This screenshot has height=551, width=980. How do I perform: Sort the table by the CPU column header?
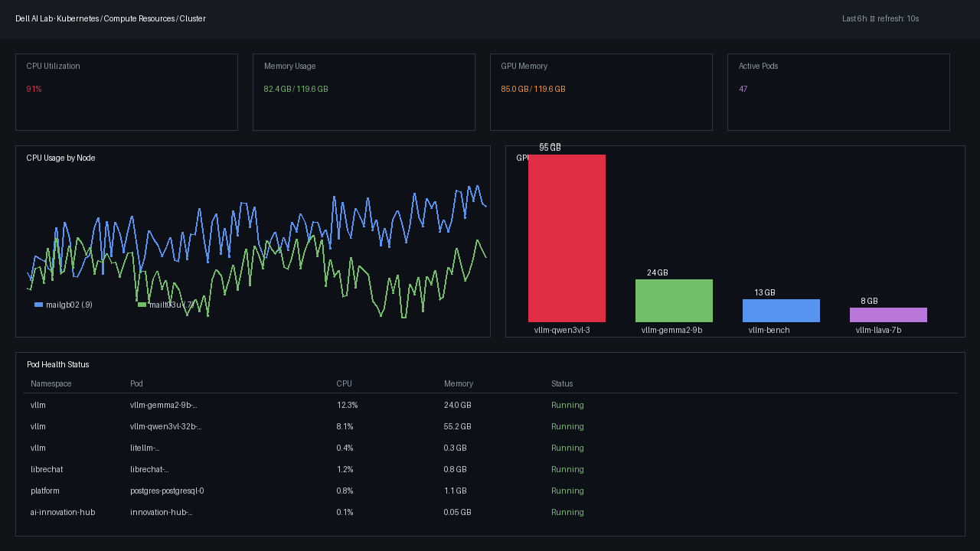(x=345, y=384)
